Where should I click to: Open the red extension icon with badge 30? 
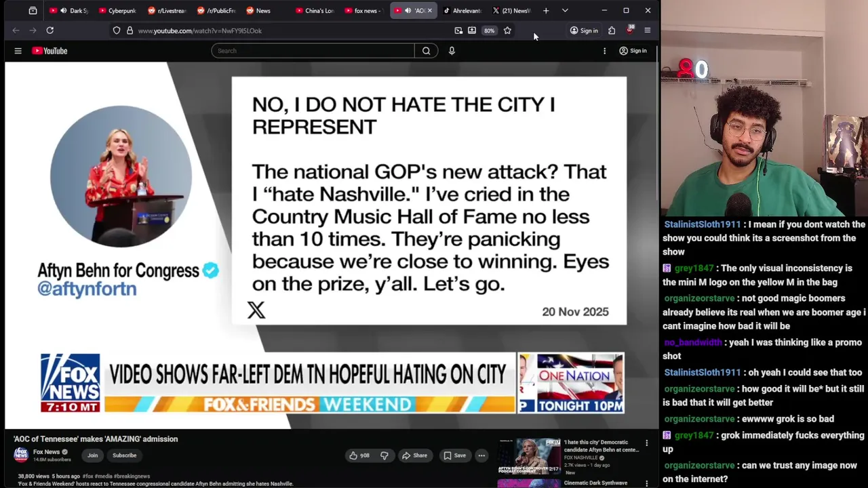pos(630,30)
